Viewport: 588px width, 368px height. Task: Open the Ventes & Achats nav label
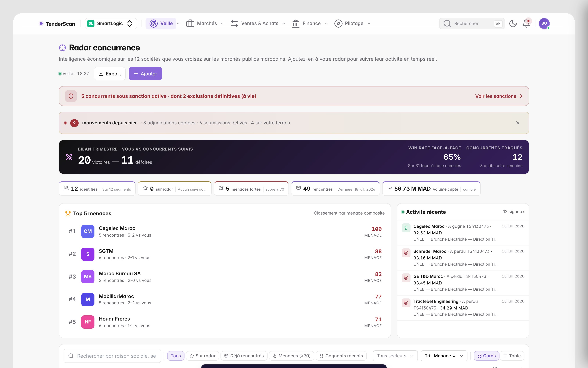[x=259, y=23]
